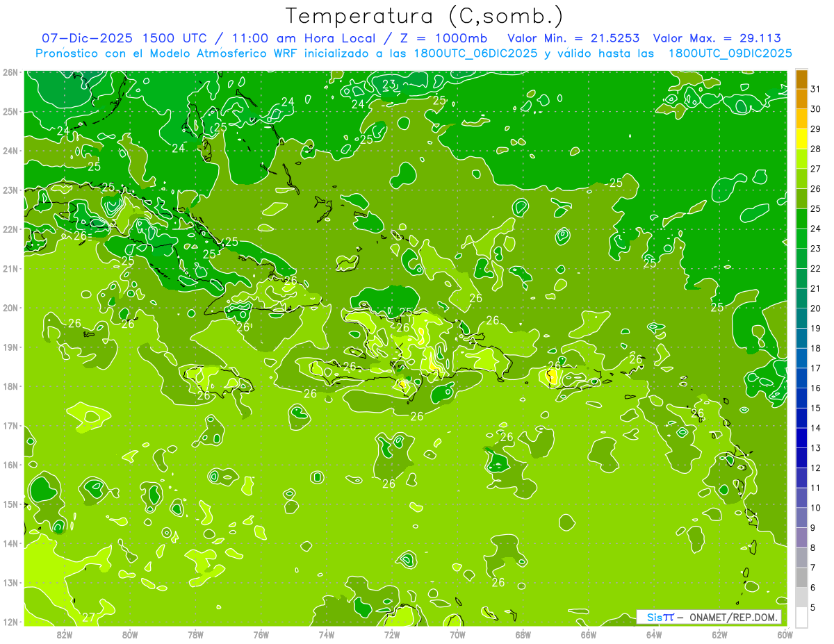This screenshot has height=644, width=834.
Task: Click the '17N' latitude axis label
Action: (x=10, y=426)
